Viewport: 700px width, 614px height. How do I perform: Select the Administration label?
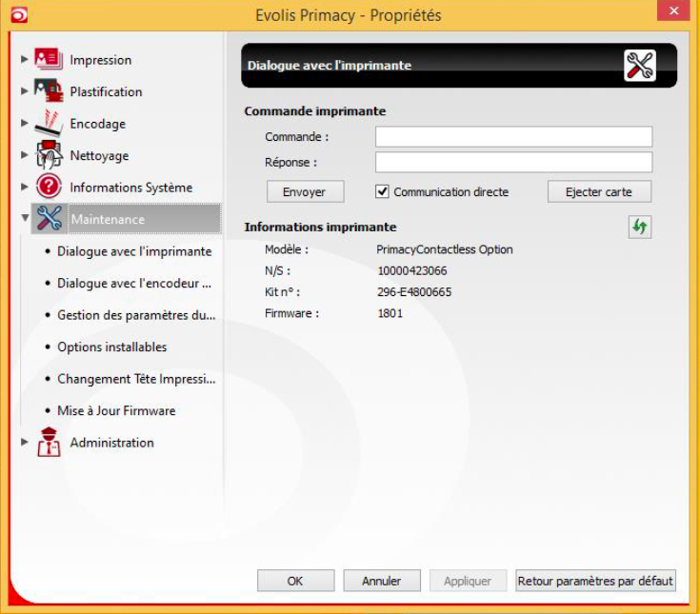(112, 443)
